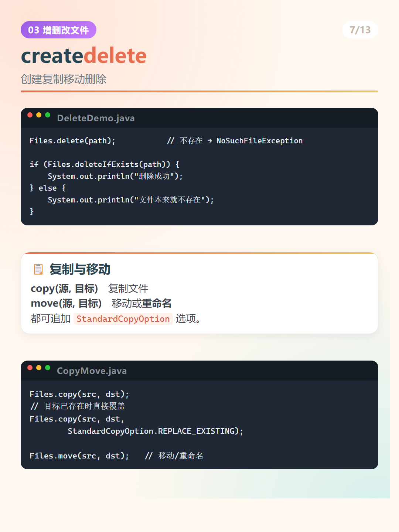Screen dimensions: 399x532
Task: Select the StandardCopyOption inline code tag
Action: click(123, 319)
